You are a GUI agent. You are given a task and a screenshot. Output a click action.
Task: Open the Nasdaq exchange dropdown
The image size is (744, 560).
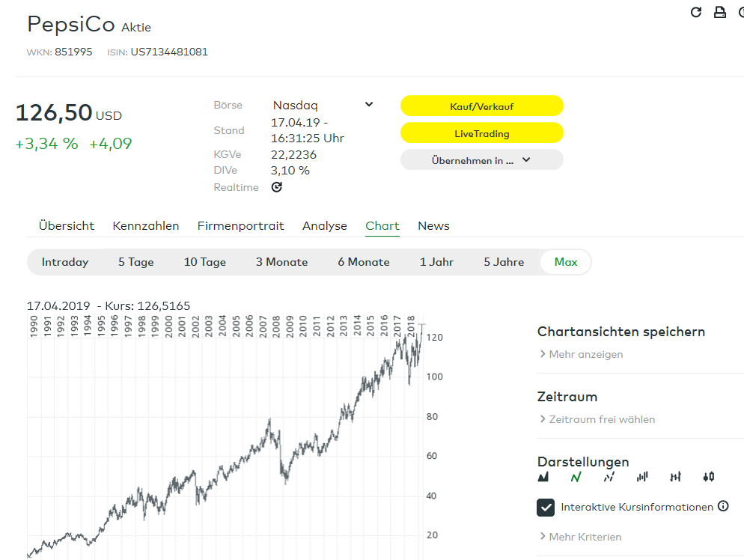tap(323, 105)
